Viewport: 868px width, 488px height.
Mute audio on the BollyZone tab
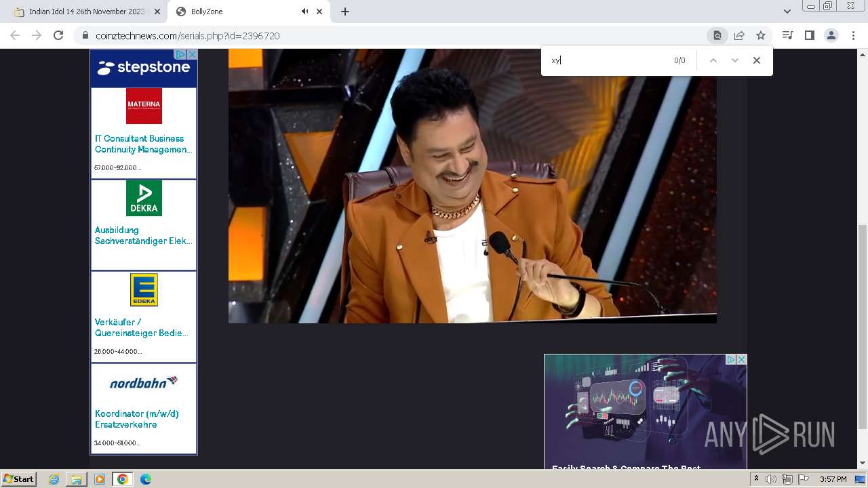[x=304, y=12]
